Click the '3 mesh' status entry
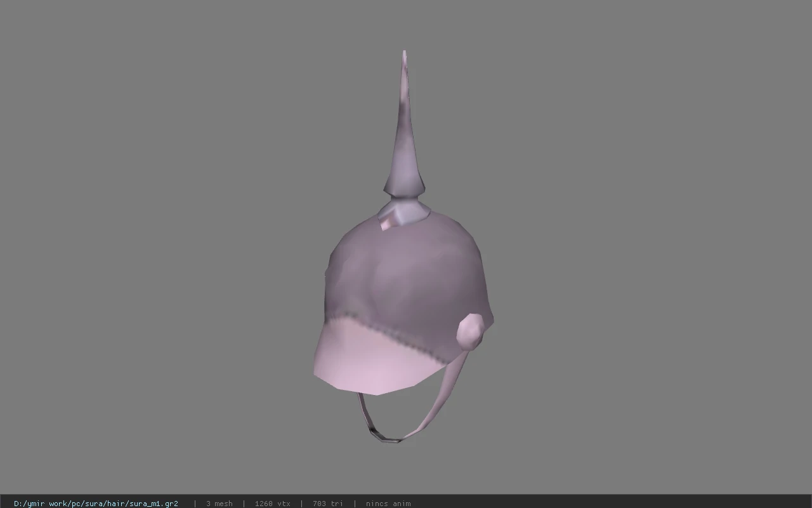The image size is (812, 508). click(219, 504)
